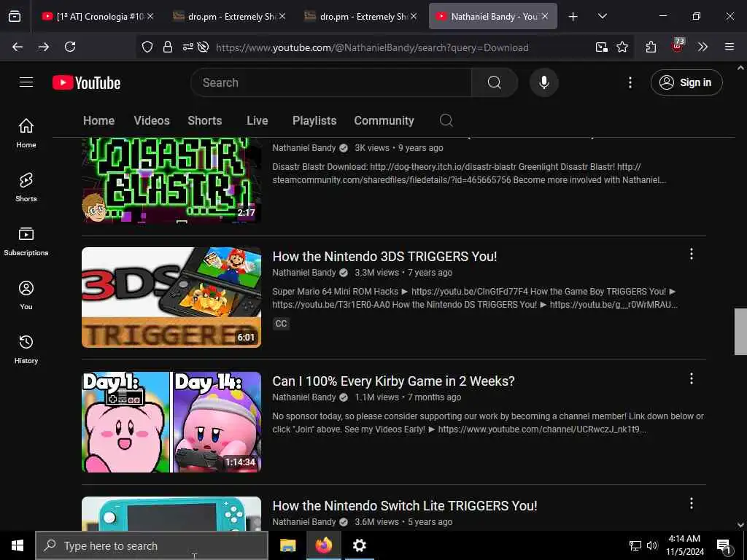The height and width of the screenshot is (560, 747).
Task: Open a new tab with the plus button
Action: (x=573, y=17)
